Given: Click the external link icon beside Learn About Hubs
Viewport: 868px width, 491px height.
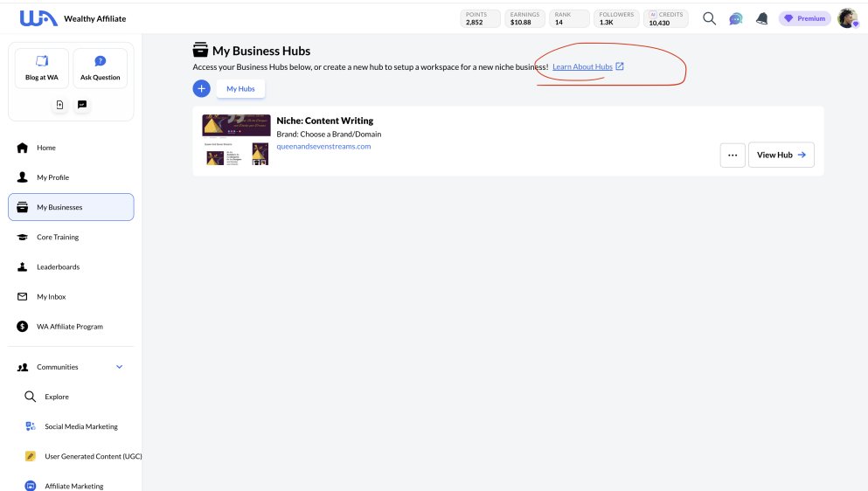Looking at the screenshot, I should (x=620, y=66).
